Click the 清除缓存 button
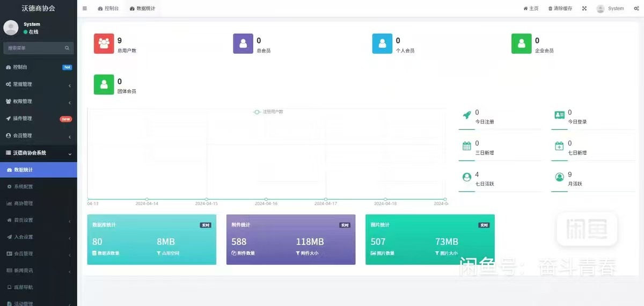Image resolution: width=644 pixels, height=306 pixels. [560, 9]
